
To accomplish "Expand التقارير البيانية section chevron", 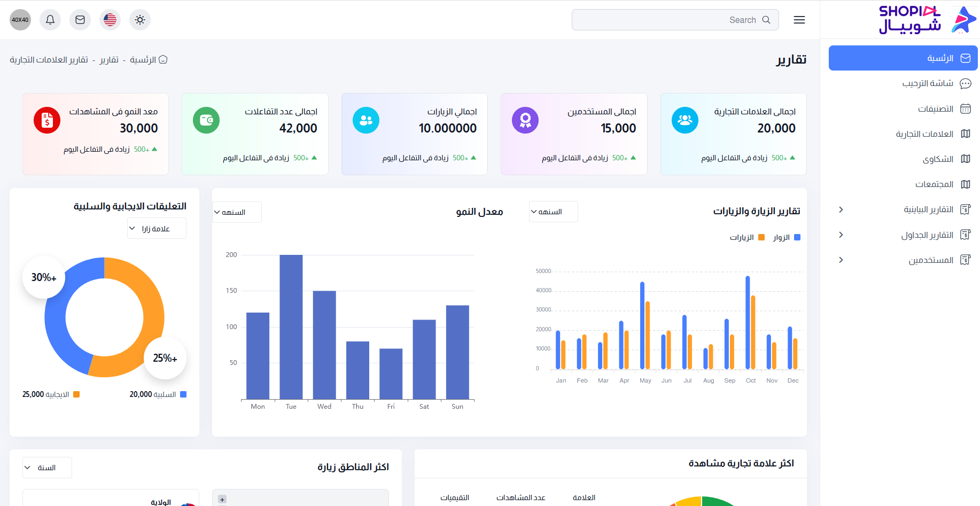I will point(841,210).
